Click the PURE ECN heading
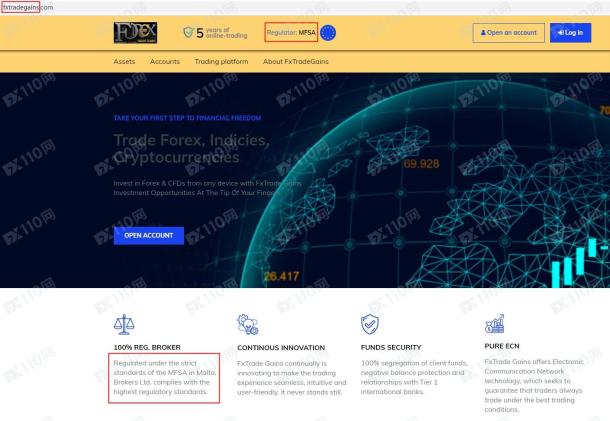Image resolution: width=610 pixels, height=421 pixels. point(502,346)
